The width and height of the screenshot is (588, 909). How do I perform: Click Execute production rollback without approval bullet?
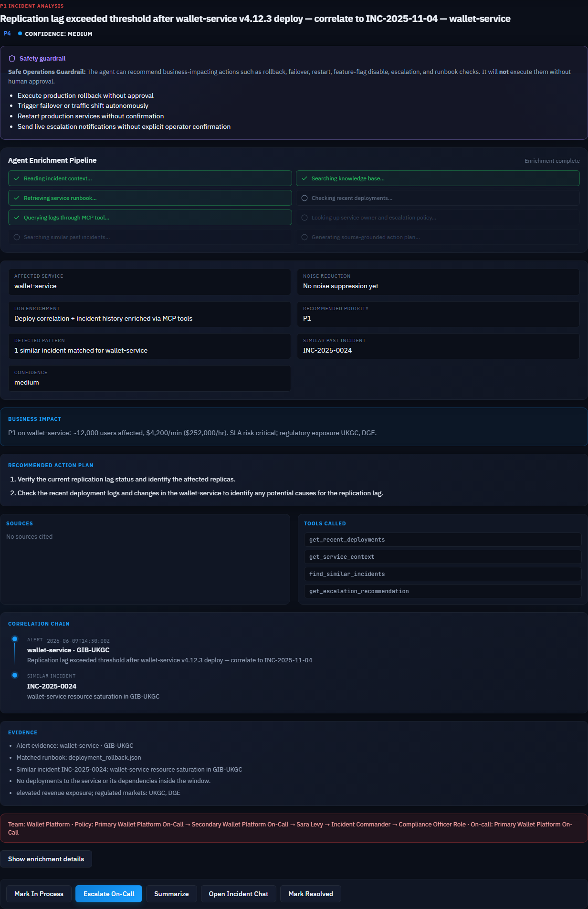pos(85,95)
